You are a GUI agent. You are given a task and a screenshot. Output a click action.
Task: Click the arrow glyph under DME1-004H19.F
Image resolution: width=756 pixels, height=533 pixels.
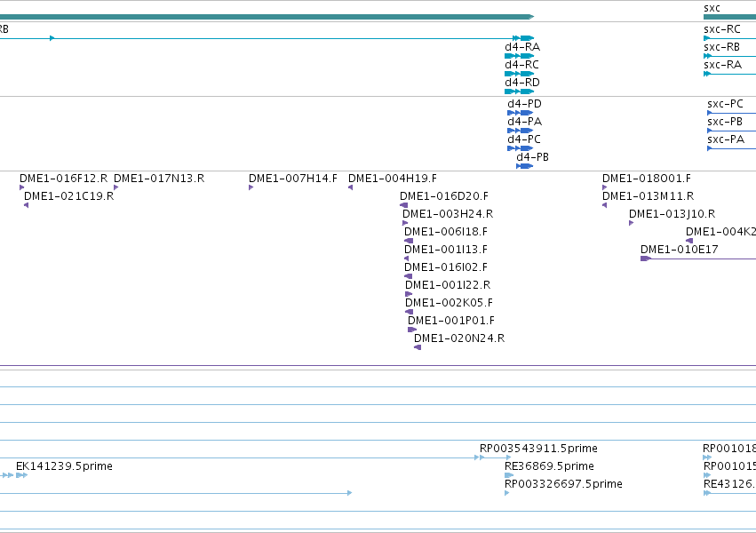[x=351, y=187]
